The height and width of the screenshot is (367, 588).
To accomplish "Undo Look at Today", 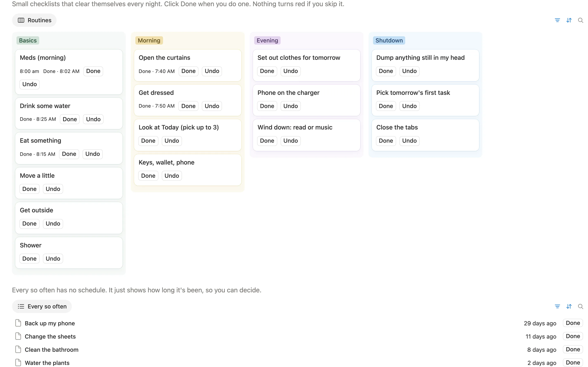I will point(172,141).
